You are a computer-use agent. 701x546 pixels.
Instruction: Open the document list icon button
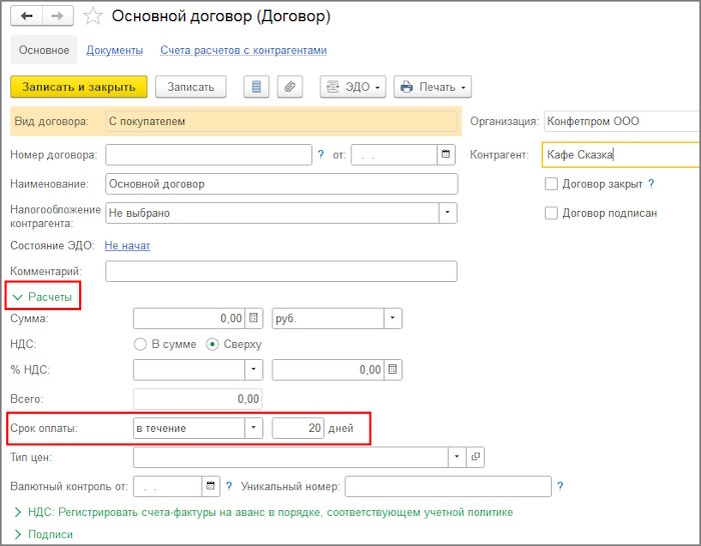256,87
